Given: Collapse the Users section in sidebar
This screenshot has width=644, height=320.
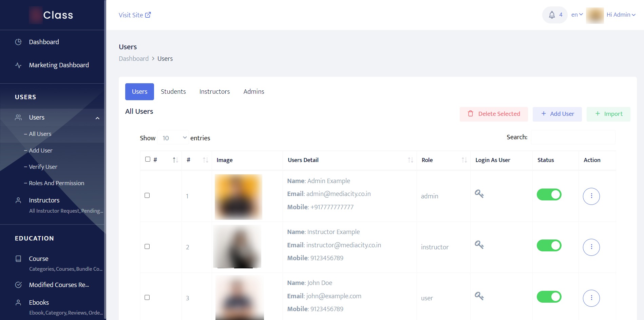Looking at the screenshot, I should (98, 118).
